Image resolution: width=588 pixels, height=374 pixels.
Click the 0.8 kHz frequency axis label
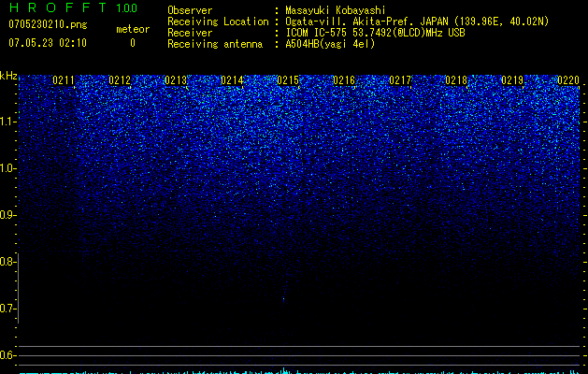pos(7,262)
